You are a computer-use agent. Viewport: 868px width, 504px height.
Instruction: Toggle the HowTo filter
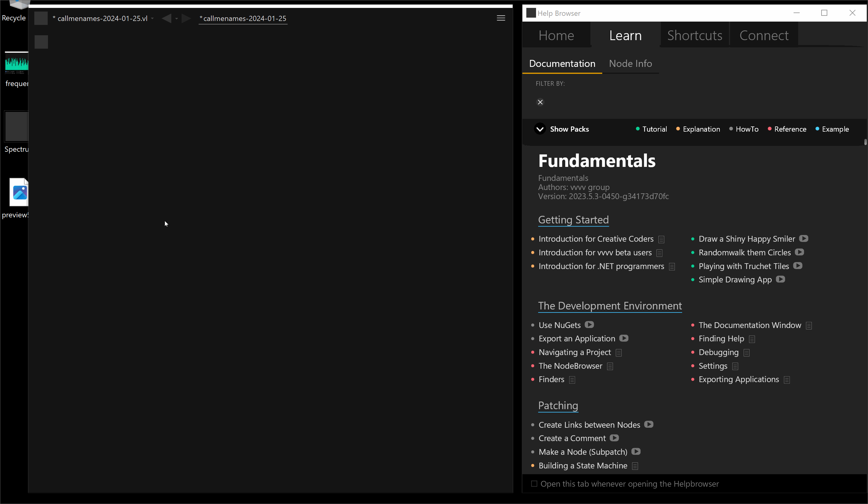click(744, 129)
